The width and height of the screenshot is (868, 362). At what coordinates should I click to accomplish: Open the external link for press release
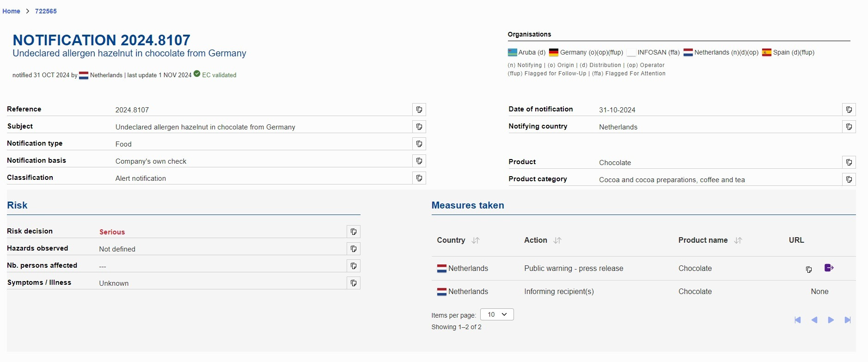[829, 268]
